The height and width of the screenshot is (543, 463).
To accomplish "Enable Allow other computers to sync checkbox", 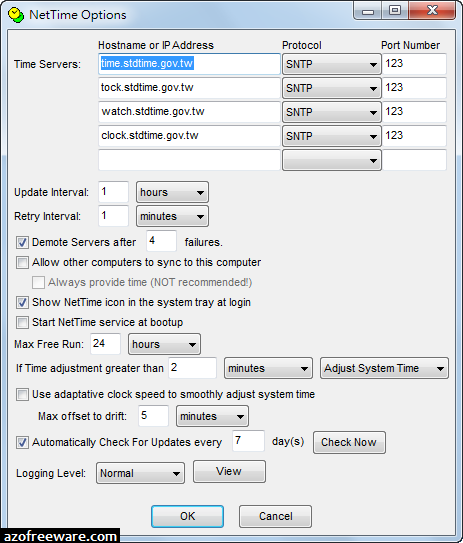I will (x=23, y=262).
